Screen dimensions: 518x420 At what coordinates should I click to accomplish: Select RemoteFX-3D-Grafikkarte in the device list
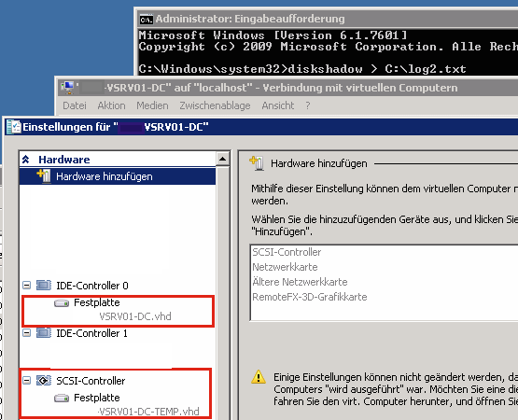(310, 297)
